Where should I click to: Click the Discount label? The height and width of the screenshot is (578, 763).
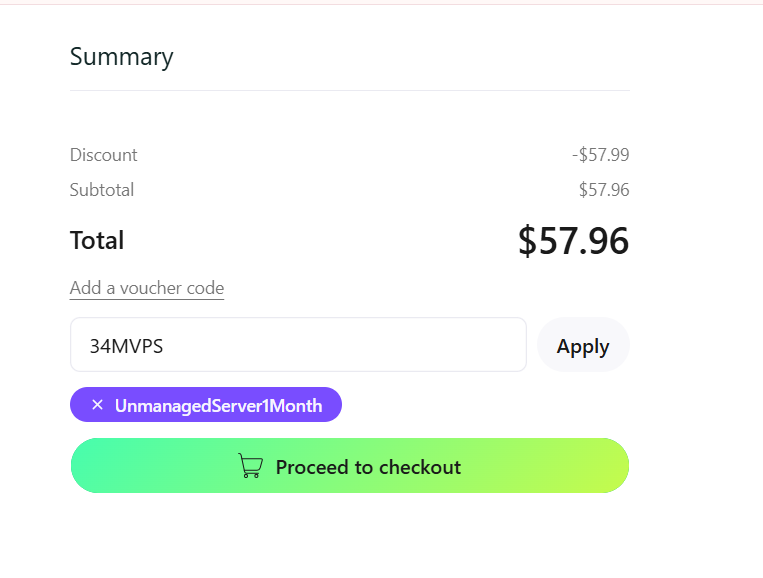click(x=104, y=155)
